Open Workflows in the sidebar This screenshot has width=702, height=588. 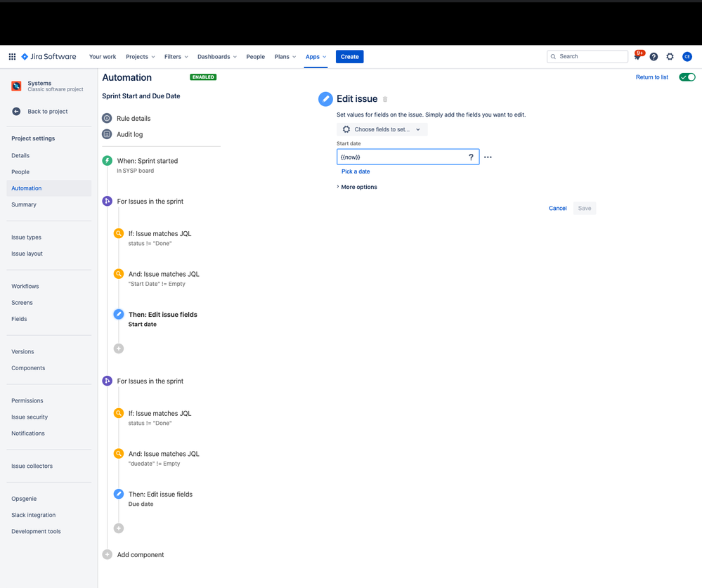point(25,287)
